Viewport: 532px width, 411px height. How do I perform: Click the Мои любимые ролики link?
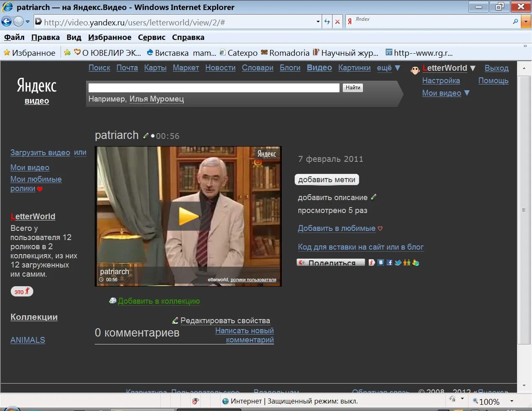pyautogui.click(x=36, y=184)
